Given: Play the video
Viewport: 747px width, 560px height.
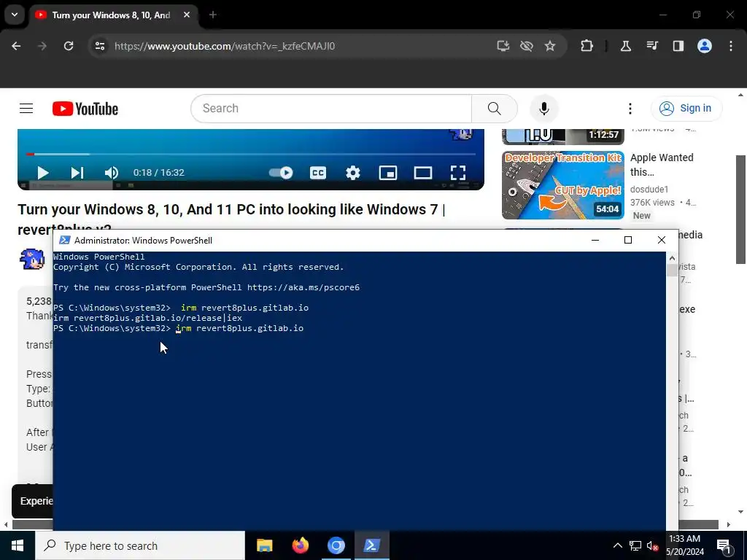Looking at the screenshot, I should [43, 173].
